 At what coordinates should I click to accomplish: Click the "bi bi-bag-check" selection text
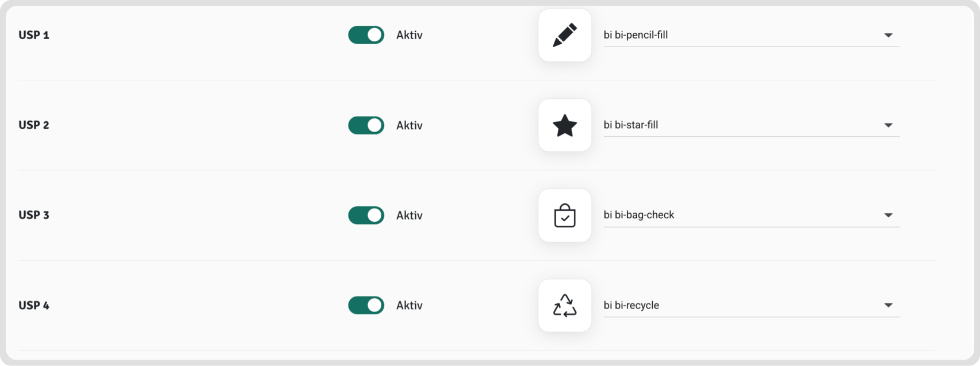638,215
